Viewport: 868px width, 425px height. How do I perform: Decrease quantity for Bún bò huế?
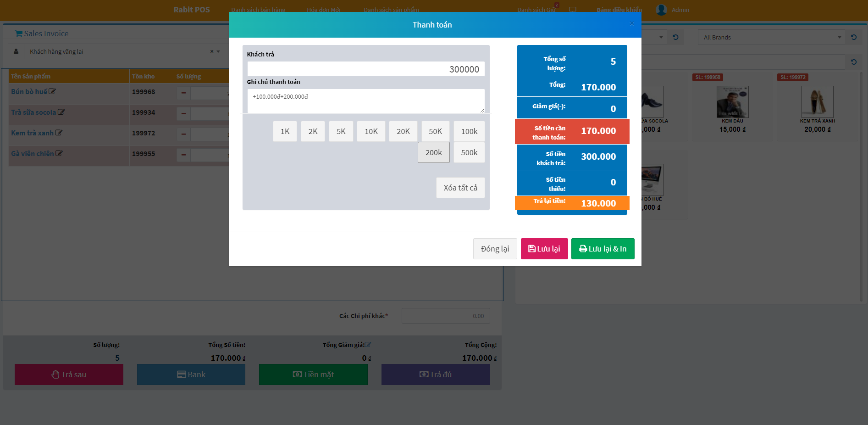point(183,93)
